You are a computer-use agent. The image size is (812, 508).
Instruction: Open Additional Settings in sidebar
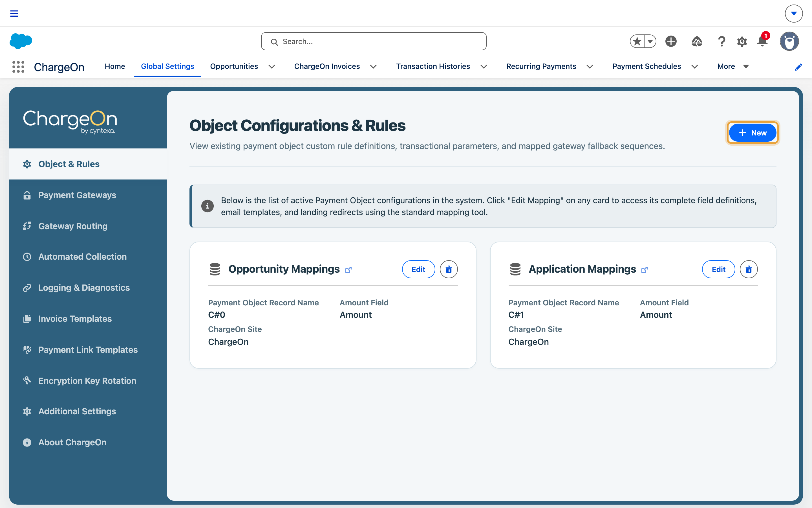tap(88, 411)
